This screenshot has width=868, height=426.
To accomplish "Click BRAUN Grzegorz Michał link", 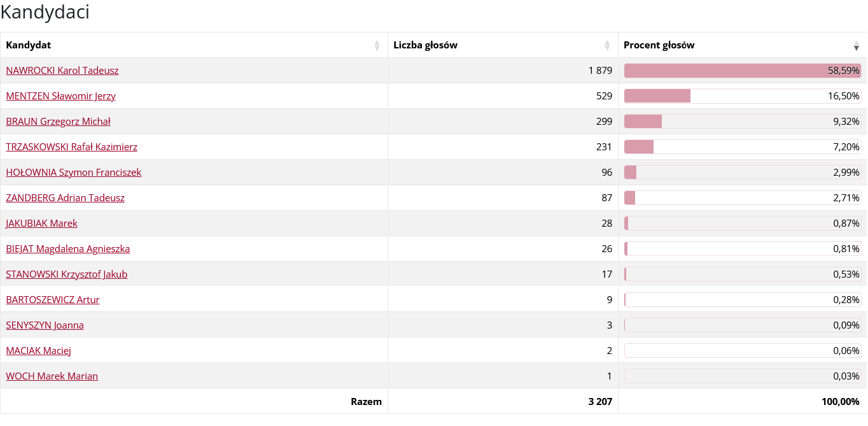I will coord(58,122).
